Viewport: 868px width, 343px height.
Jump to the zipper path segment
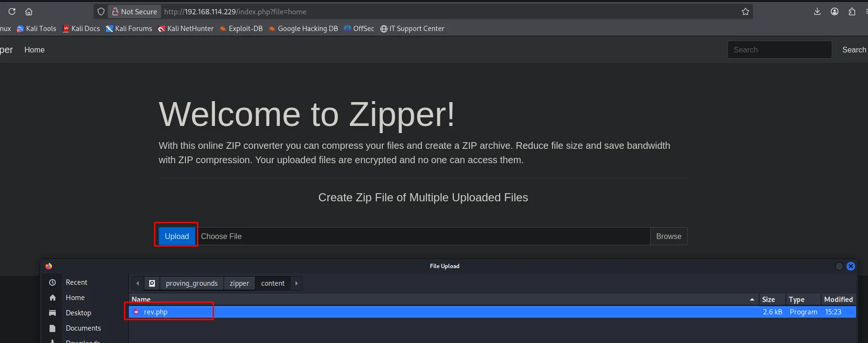(239, 283)
